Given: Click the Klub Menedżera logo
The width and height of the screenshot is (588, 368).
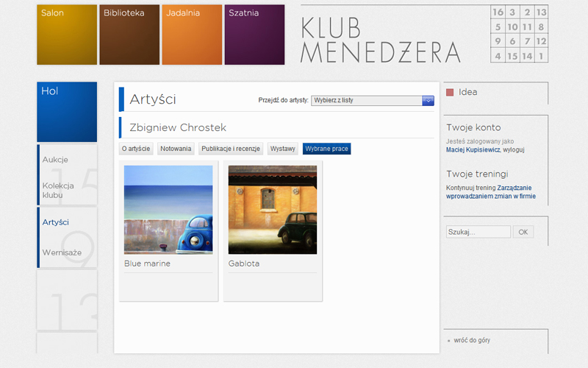Looking at the screenshot, I should (380, 40).
